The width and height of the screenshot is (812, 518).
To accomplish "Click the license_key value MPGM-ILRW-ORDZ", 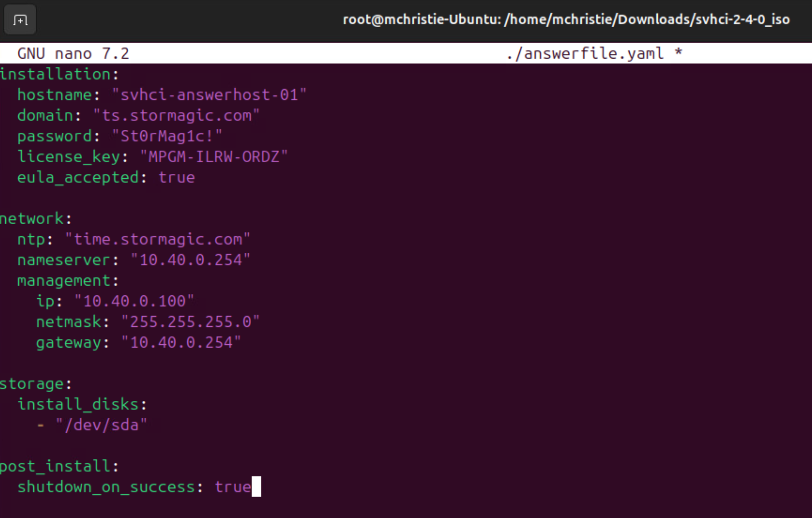I will (214, 157).
